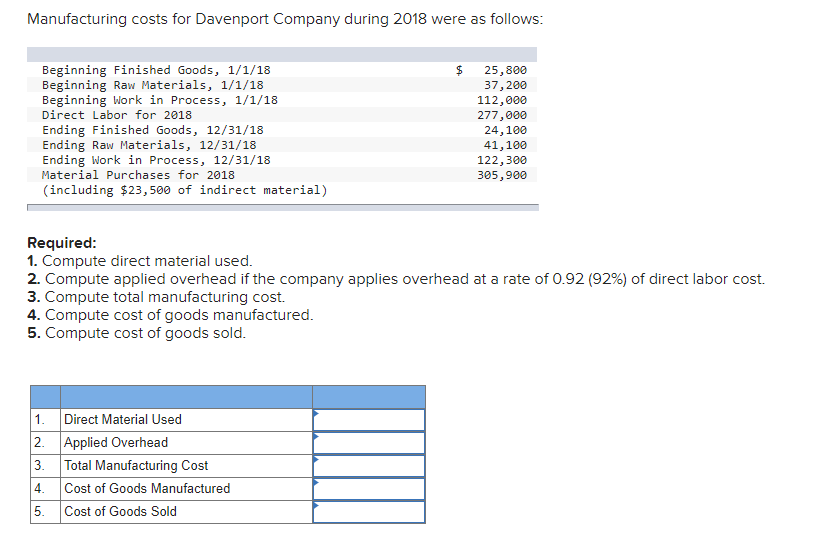
Task: Click the value 277,000 for Direct Labor
Action: (x=502, y=115)
